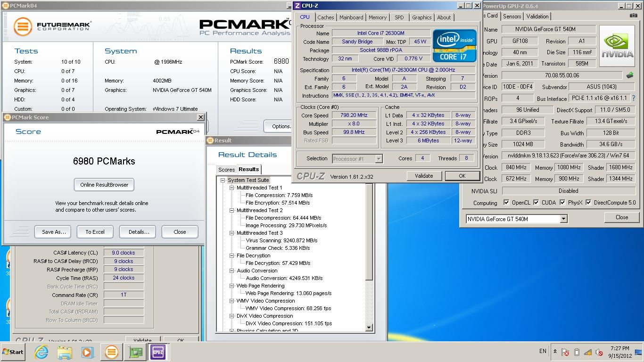Click the Futuremark Corporation logo
Image resolution: width=644 pixels, height=362 pixels.
point(52,27)
